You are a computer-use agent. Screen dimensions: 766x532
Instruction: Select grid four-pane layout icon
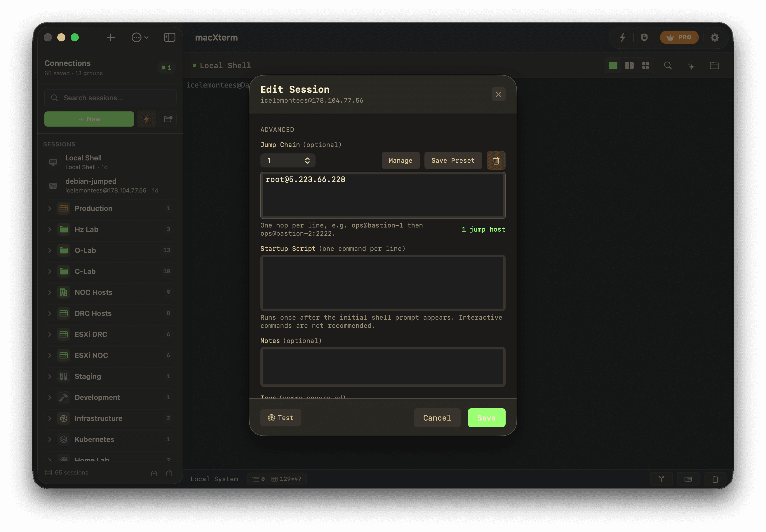pyautogui.click(x=645, y=65)
